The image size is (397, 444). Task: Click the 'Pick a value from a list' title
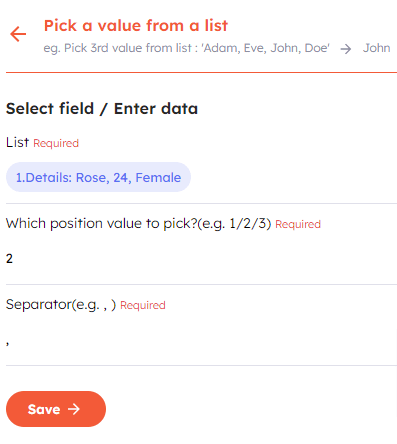(x=136, y=26)
